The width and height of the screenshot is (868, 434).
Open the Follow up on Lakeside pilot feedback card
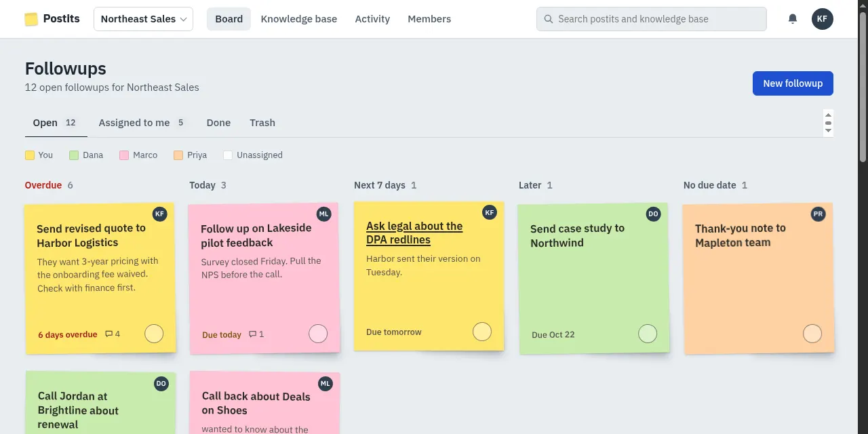click(256, 235)
